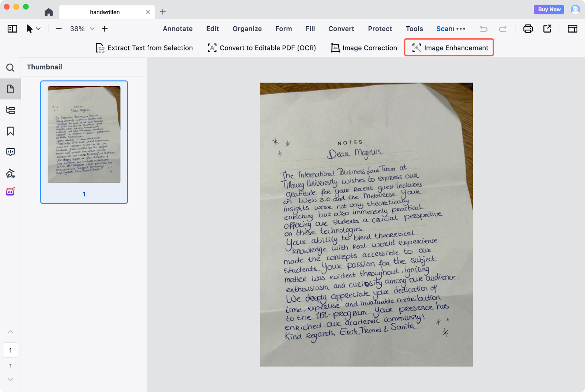Image resolution: width=585 pixels, height=392 pixels.
Task: Open the AI assistant sidebar icon
Action: tap(10, 191)
